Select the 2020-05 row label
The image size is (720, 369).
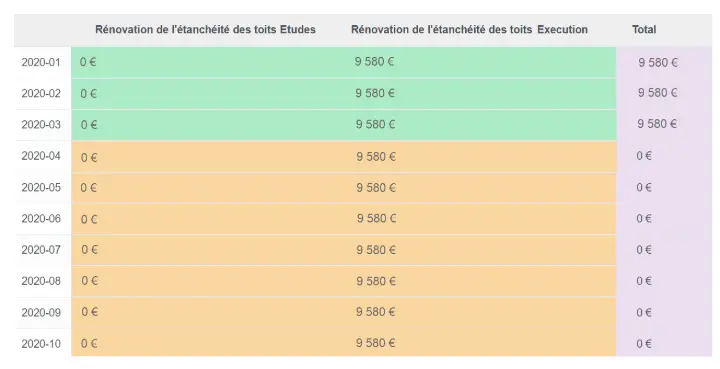tap(41, 187)
